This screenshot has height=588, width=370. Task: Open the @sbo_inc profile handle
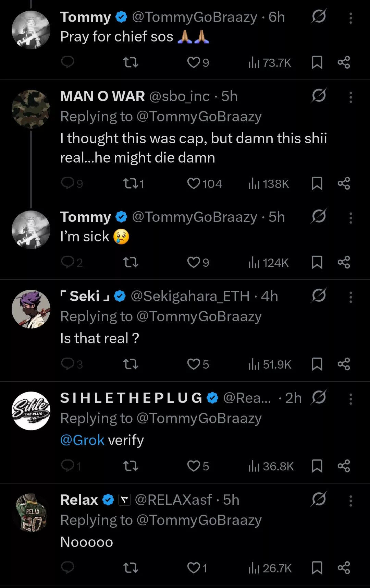[179, 96]
